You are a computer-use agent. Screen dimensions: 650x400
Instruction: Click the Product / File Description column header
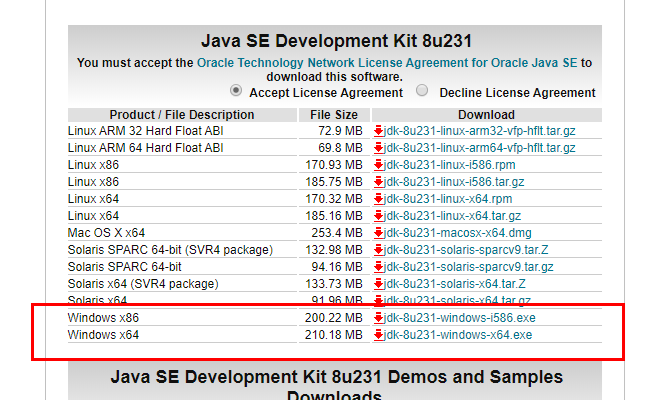(x=182, y=115)
